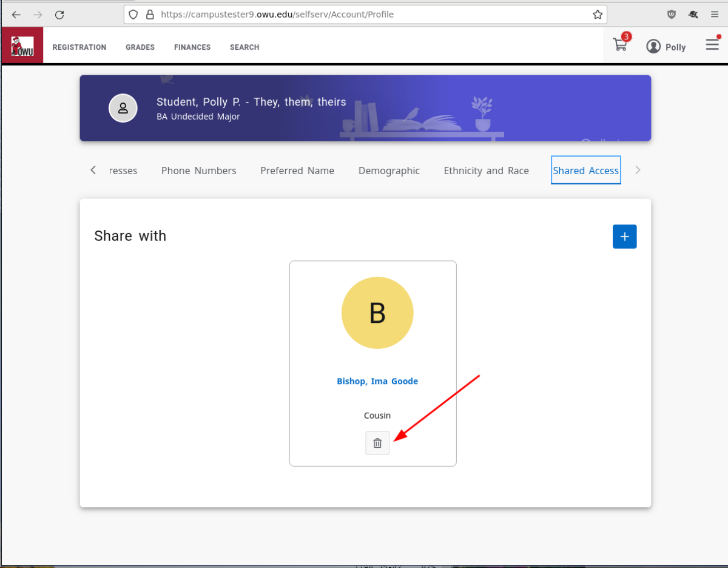The width and height of the screenshot is (728, 568).
Task: Click the turtle extension icon
Action: point(693,15)
